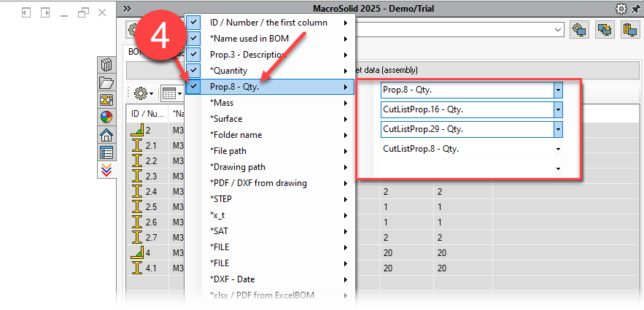The width and height of the screenshot is (644, 310).
Task: Open the properties list sidebar tab
Action: tap(106, 152)
